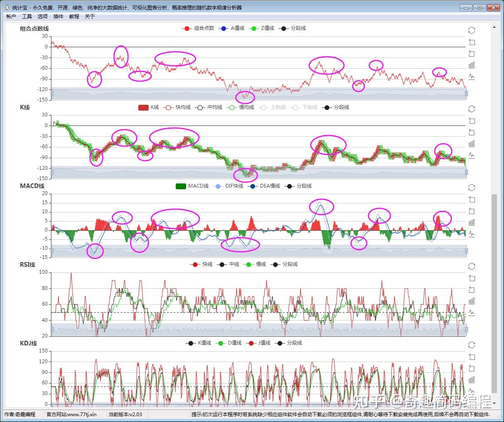
Task: Click the restore icon beside RSI线 chart
Action: tap(471, 266)
